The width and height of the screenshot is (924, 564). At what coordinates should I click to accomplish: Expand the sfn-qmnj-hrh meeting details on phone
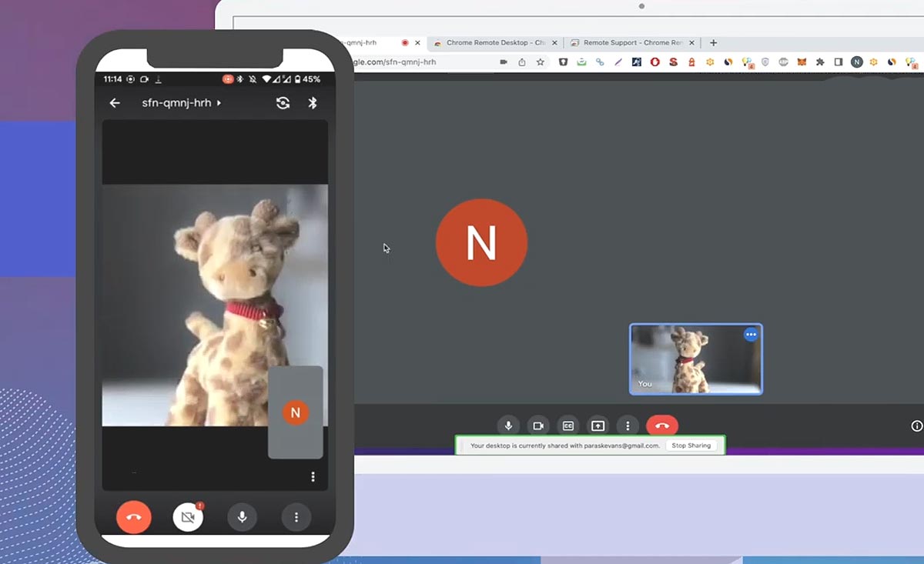coord(181,103)
